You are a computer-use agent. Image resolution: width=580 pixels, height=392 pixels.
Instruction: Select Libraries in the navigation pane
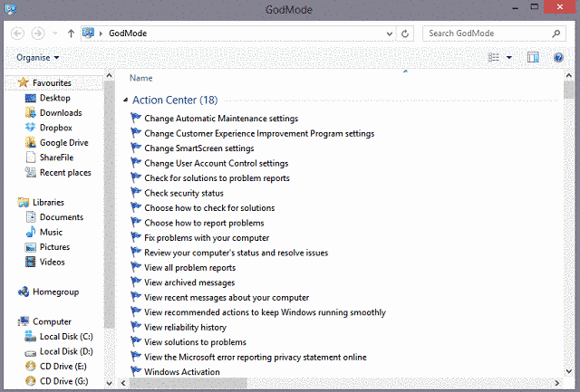[x=48, y=203]
